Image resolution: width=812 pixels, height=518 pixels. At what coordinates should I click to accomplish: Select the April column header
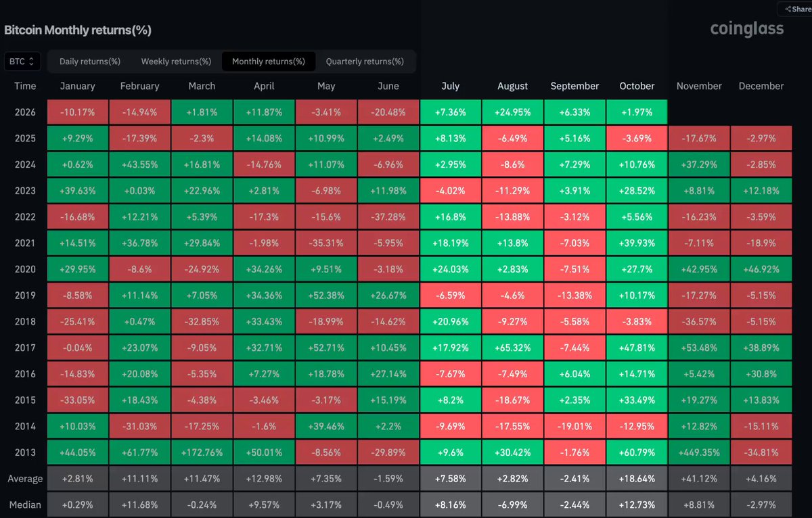264,86
